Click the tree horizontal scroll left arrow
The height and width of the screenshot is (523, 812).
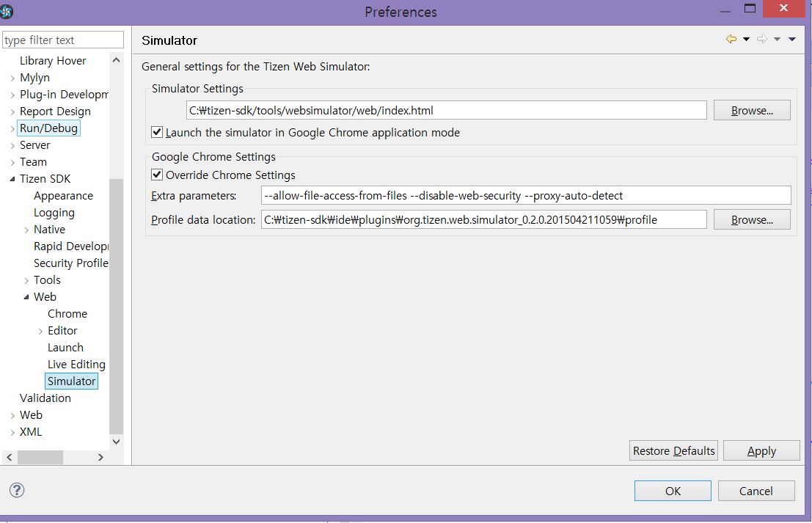pyautogui.click(x=10, y=457)
